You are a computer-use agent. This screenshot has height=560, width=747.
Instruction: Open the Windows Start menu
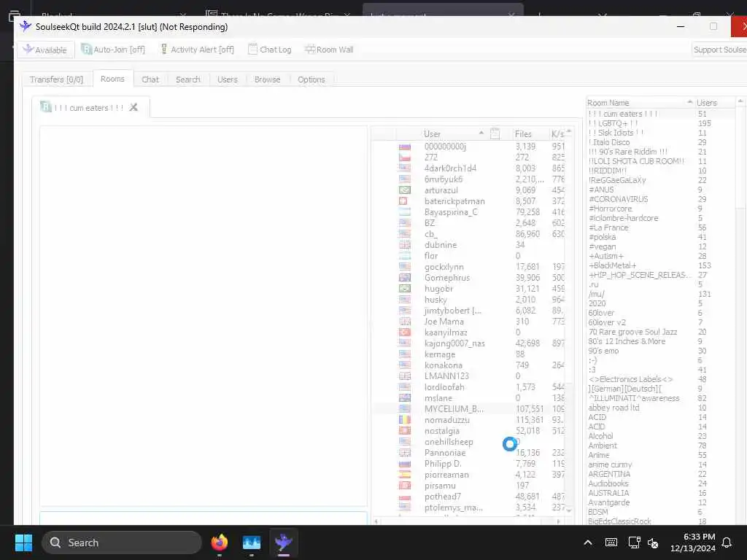[23, 542]
